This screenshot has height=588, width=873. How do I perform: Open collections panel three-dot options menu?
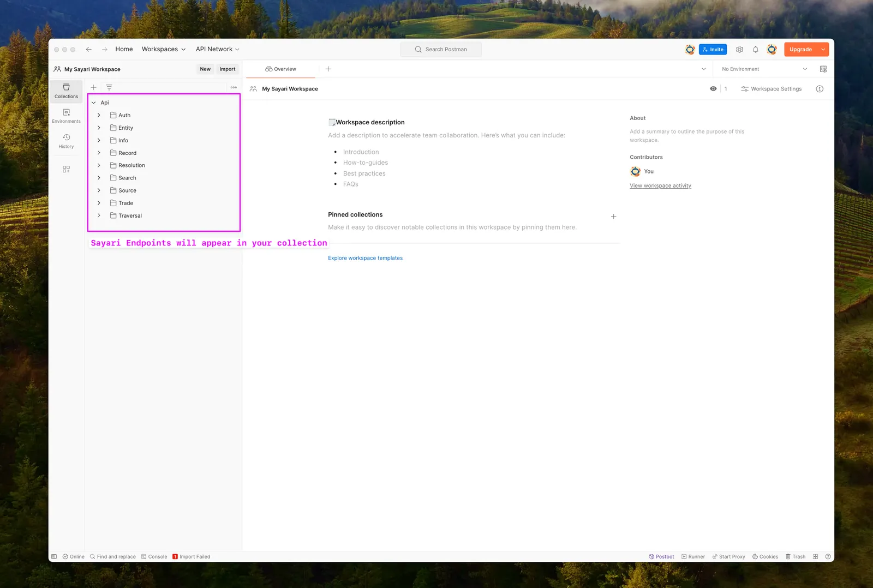[234, 87]
